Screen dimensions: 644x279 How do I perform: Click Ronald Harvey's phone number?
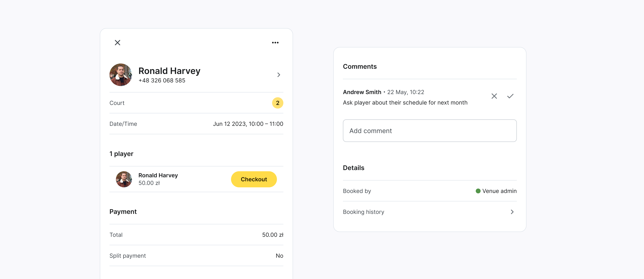point(162,80)
